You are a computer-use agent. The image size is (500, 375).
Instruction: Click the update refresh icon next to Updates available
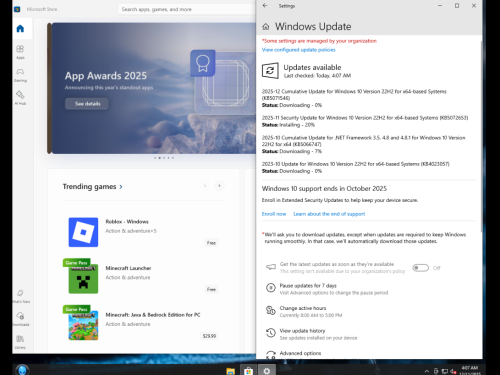coord(270,71)
